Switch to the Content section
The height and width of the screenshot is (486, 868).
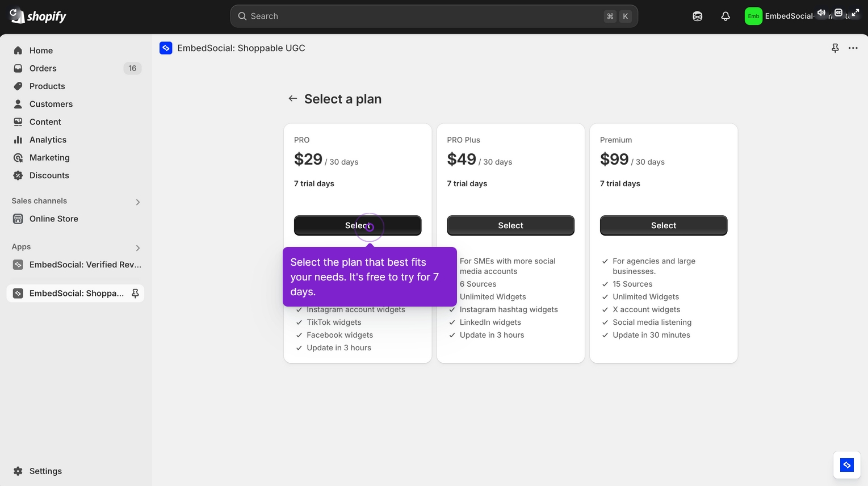[x=18, y=122]
